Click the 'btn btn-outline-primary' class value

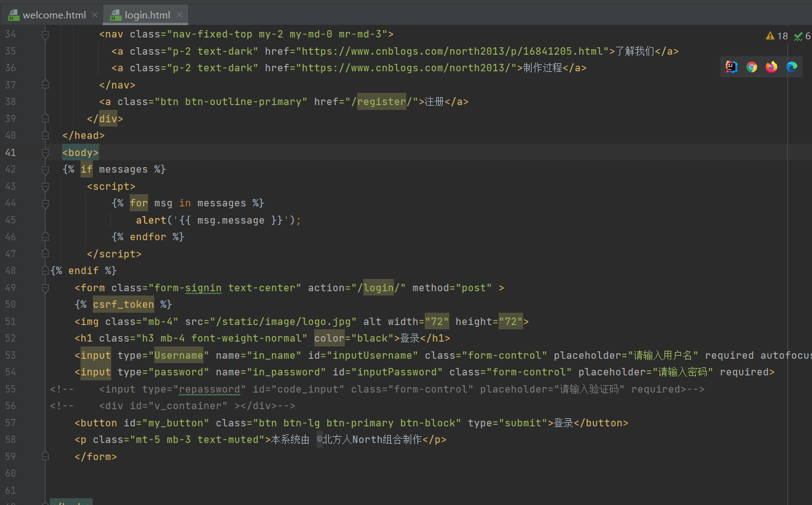(231, 101)
